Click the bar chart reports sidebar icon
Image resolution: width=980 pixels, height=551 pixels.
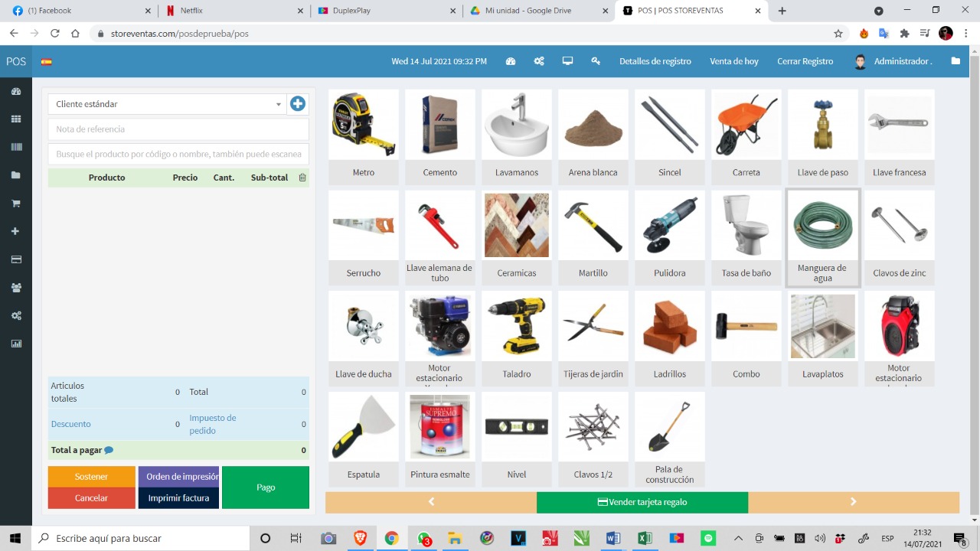(x=15, y=344)
